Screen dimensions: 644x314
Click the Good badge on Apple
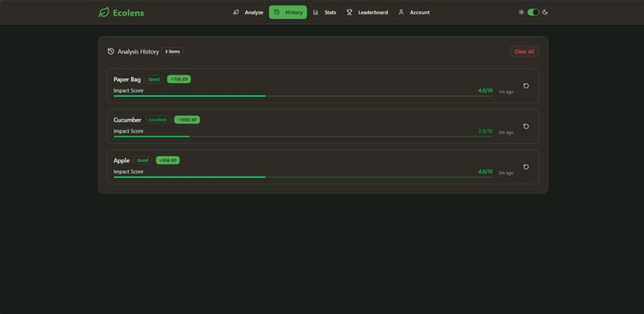[x=142, y=161]
